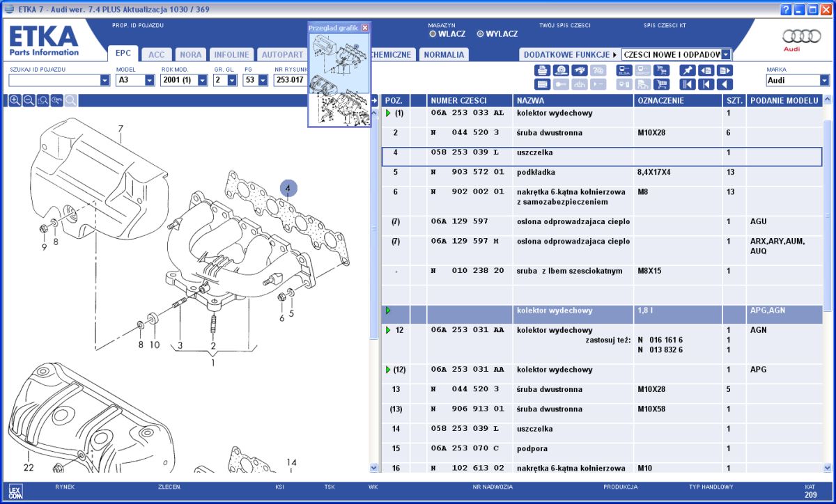Viewport: 836px width, 504px height.
Task: Zoom out of the parts diagram
Action: click(x=29, y=100)
